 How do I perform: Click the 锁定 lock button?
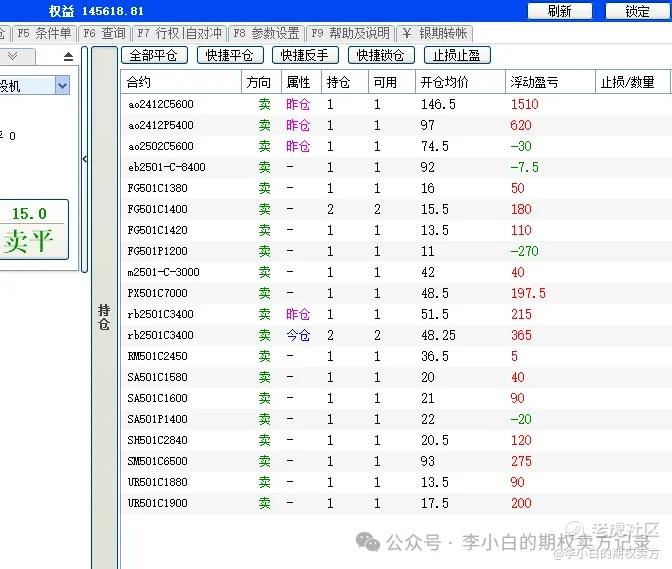637,11
